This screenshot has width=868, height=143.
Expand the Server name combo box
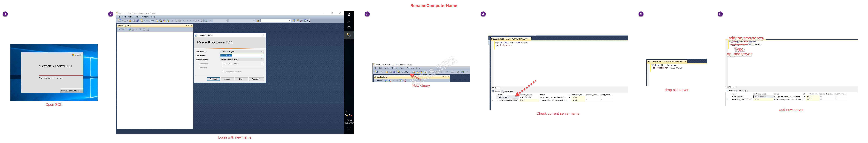262,56
